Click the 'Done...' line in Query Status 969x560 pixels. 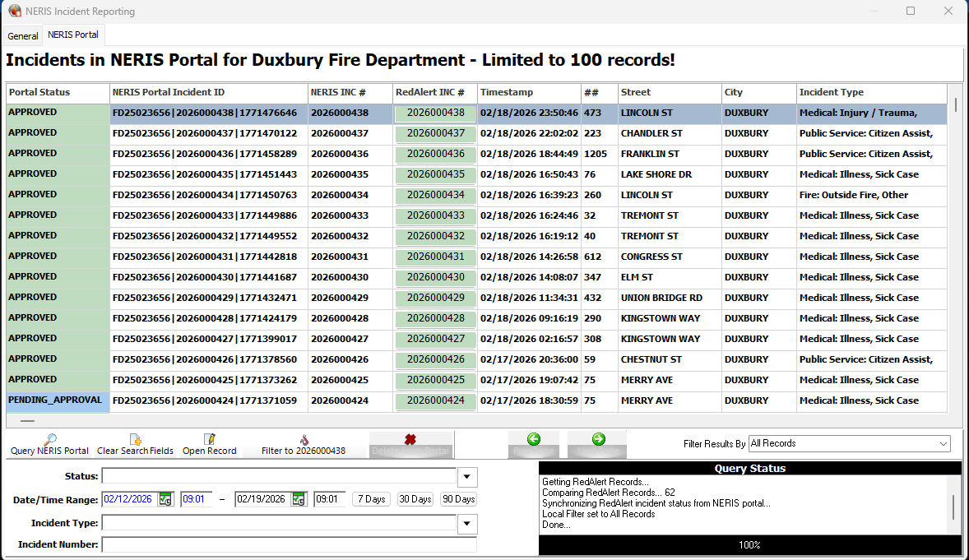tap(556, 525)
